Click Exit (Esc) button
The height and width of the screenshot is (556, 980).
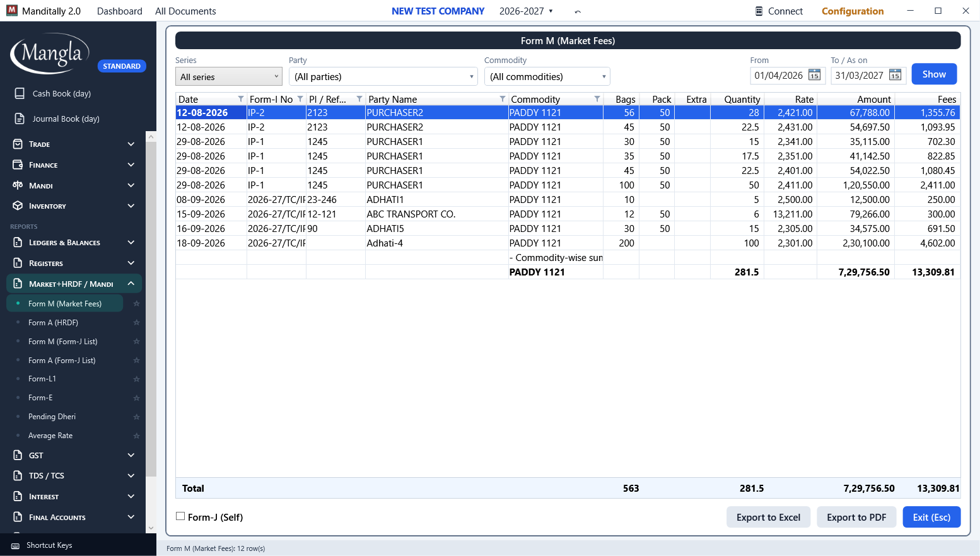point(931,517)
